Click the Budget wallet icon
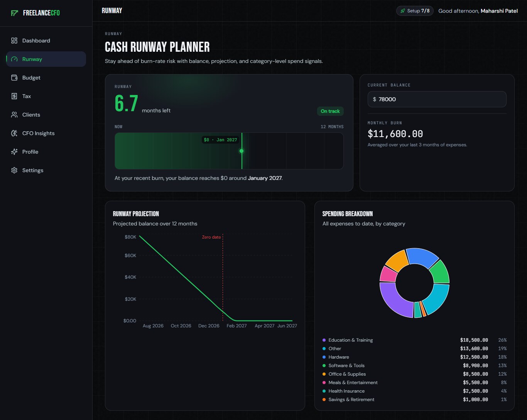 tap(14, 78)
